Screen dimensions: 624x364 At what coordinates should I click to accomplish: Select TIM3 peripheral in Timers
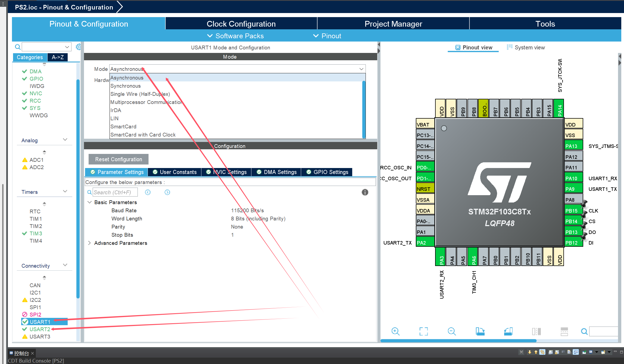(x=36, y=233)
